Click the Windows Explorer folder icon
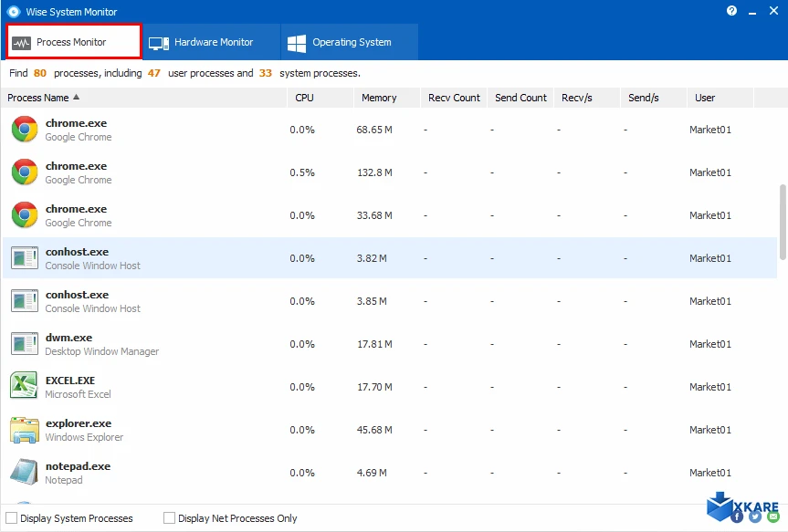Viewport: 788px width, 532px height. pyautogui.click(x=24, y=430)
